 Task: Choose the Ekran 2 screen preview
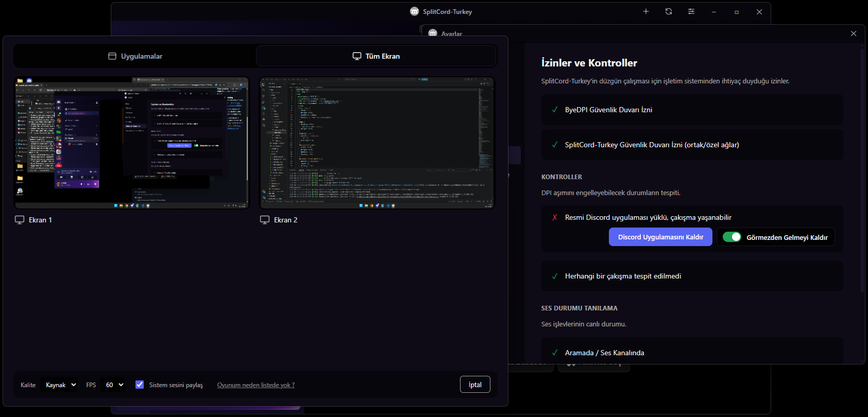(x=377, y=143)
